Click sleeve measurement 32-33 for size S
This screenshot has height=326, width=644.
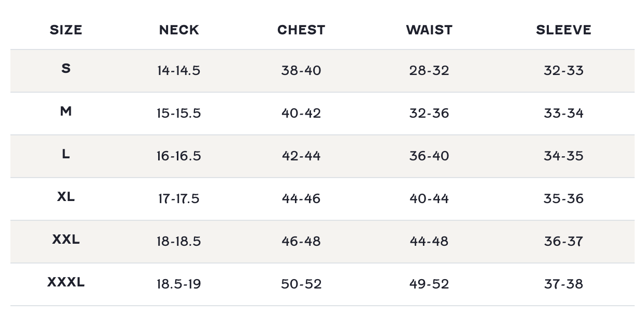click(563, 71)
